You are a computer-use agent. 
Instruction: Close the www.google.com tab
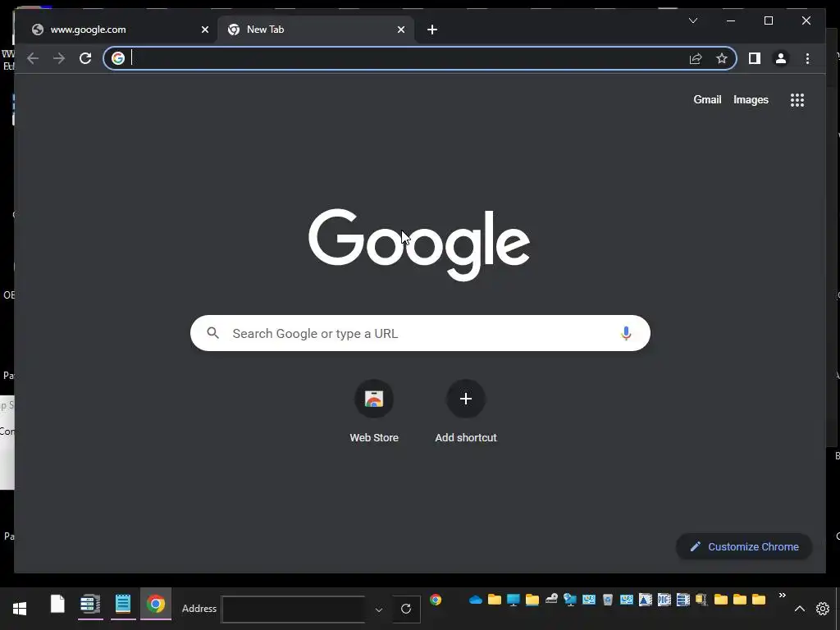(204, 30)
